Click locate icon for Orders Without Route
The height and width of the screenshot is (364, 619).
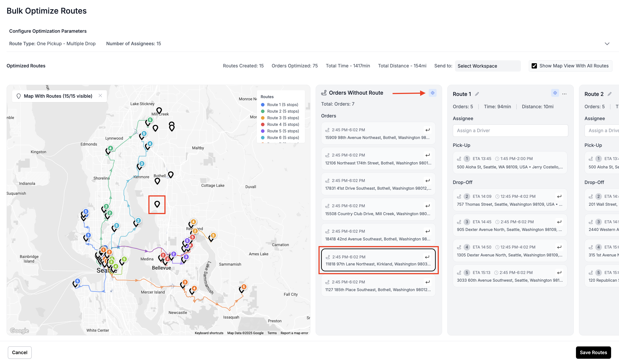tap(432, 93)
